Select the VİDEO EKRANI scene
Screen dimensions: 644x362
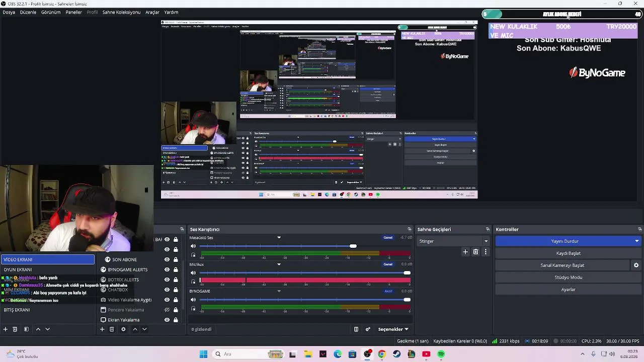(48, 259)
